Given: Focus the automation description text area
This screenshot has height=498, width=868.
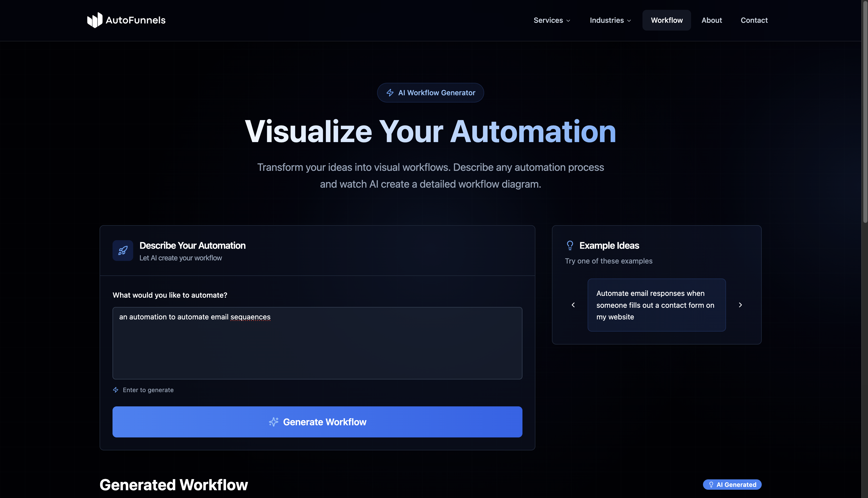Looking at the screenshot, I should (x=317, y=343).
